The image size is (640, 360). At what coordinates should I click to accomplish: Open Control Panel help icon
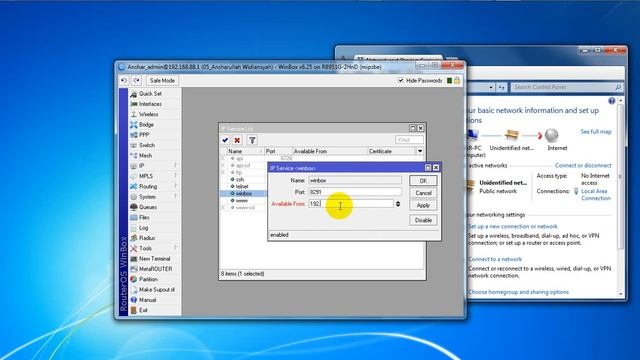(x=611, y=101)
